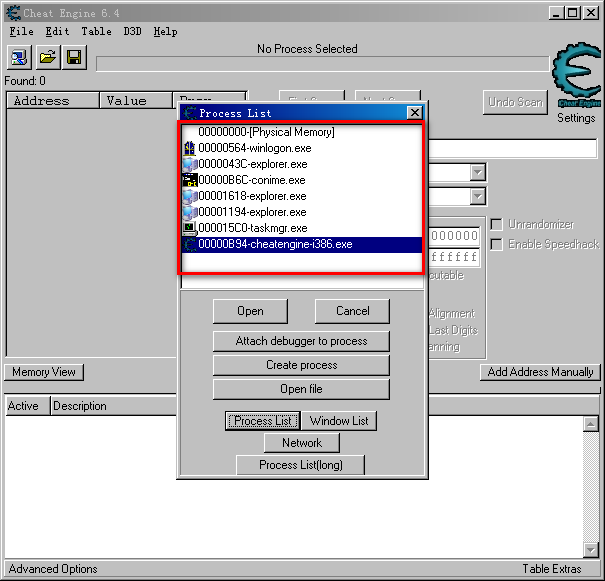
Task: Switch to Window List view
Action: pos(339,421)
